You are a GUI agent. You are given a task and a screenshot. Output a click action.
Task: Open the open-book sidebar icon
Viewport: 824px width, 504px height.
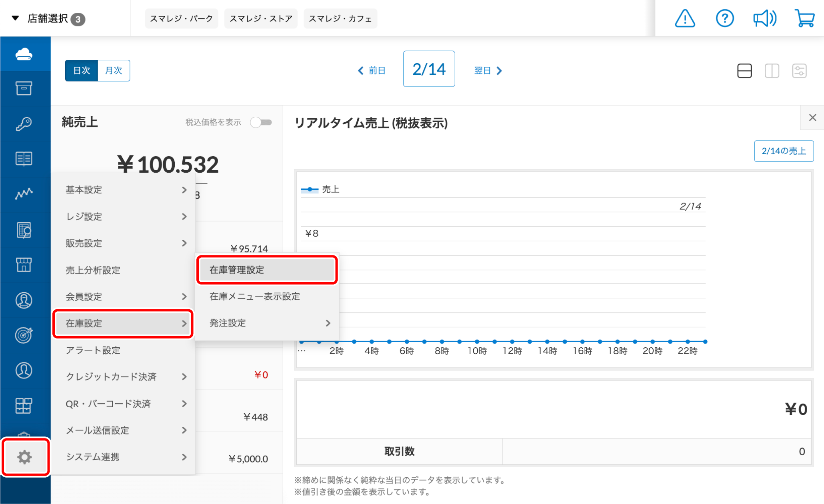tap(24, 159)
